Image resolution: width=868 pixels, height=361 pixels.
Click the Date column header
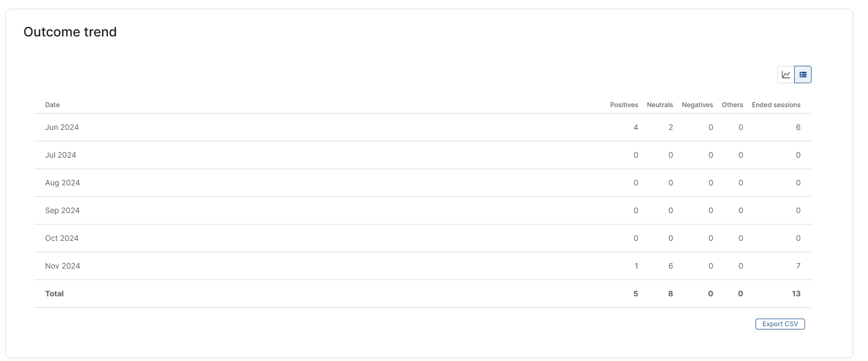point(52,105)
